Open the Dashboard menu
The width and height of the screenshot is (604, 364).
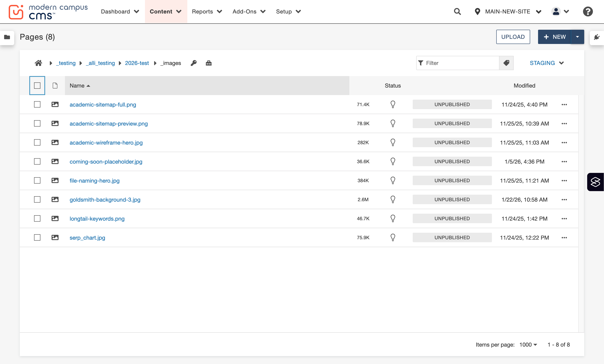click(120, 11)
